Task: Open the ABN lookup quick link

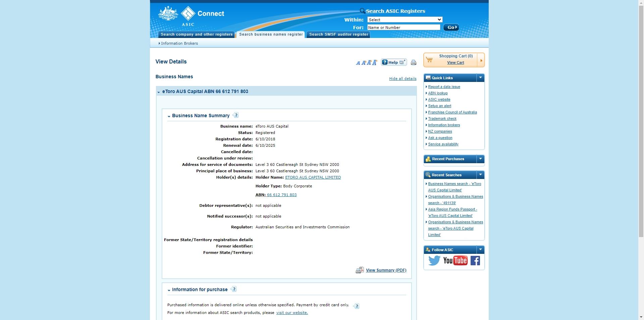Action: coord(438,93)
